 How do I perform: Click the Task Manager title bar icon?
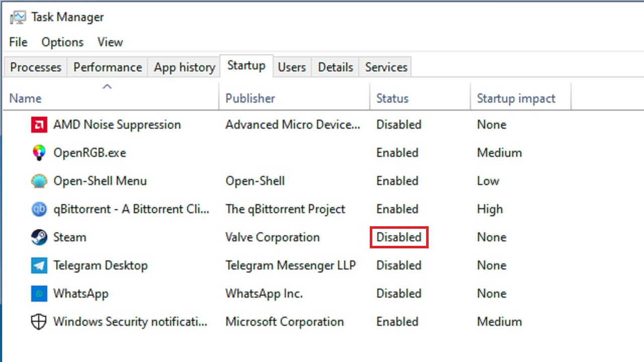click(18, 17)
